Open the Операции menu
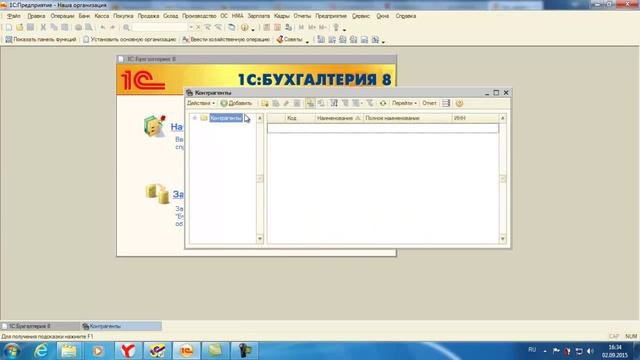The width and height of the screenshot is (640, 360). click(x=62, y=16)
